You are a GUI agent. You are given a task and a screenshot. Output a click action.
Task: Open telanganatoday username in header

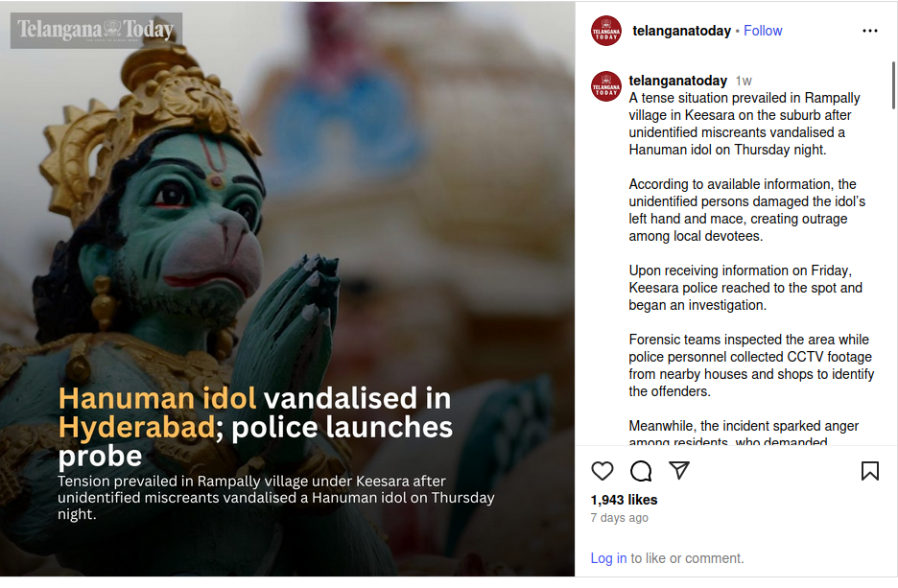tap(681, 31)
